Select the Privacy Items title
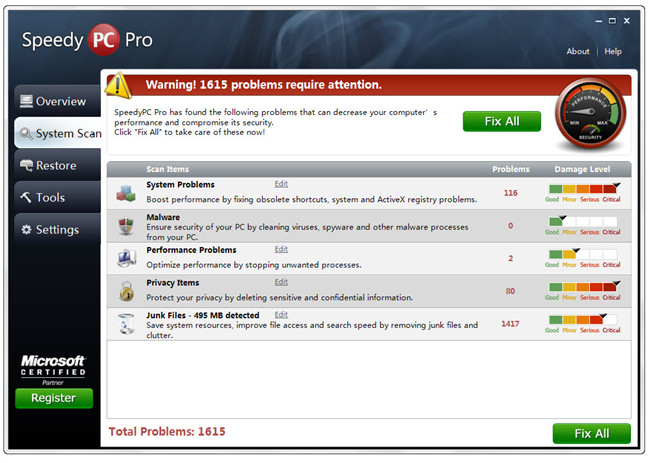Viewport: 650px width, 463px height. [172, 283]
